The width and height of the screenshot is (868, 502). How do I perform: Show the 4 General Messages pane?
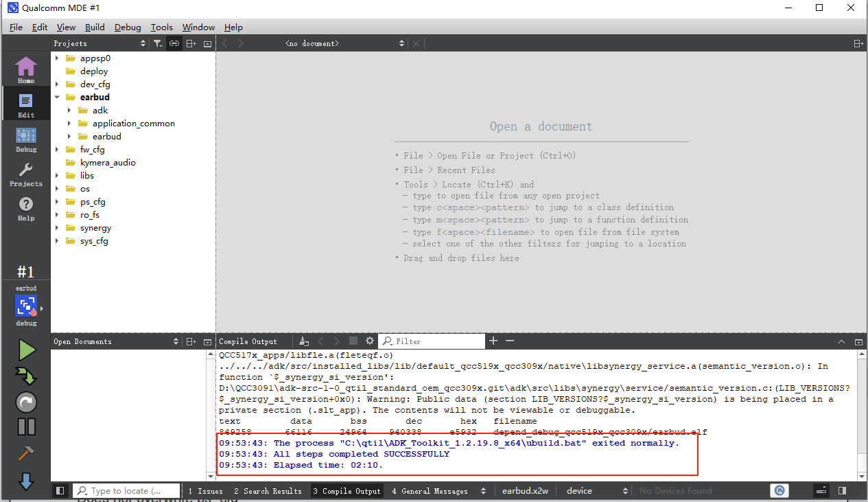[x=430, y=491]
